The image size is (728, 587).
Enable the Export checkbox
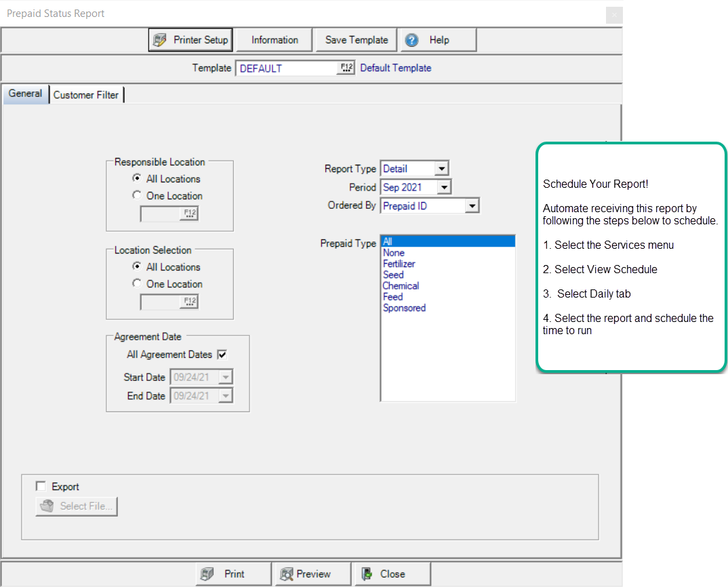pos(41,487)
